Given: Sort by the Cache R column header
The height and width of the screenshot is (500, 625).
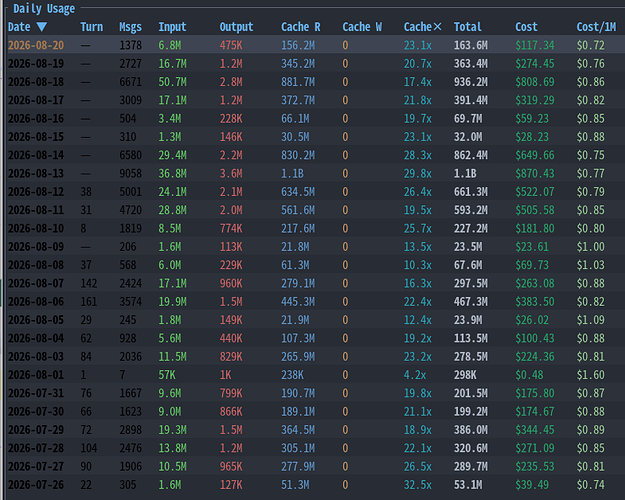Looking at the screenshot, I should (x=301, y=27).
